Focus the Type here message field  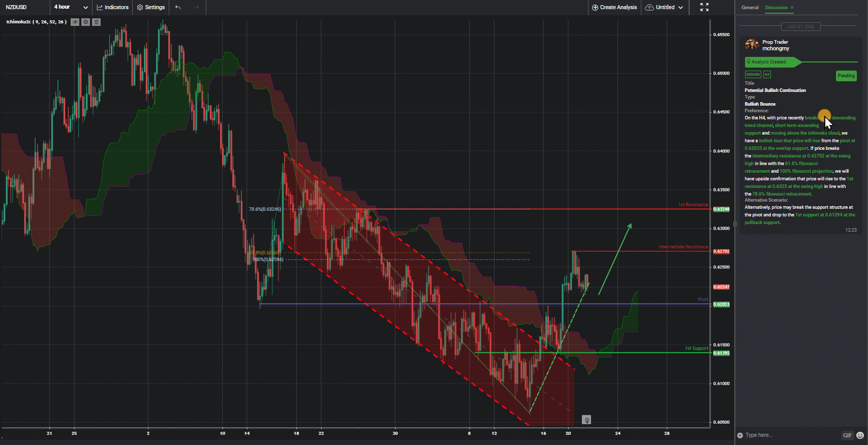(x=790, y=435)
